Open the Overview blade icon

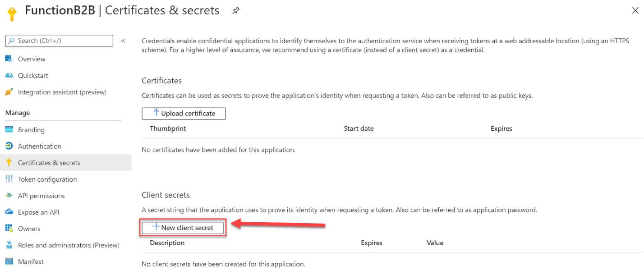click(x=9, y=59)
